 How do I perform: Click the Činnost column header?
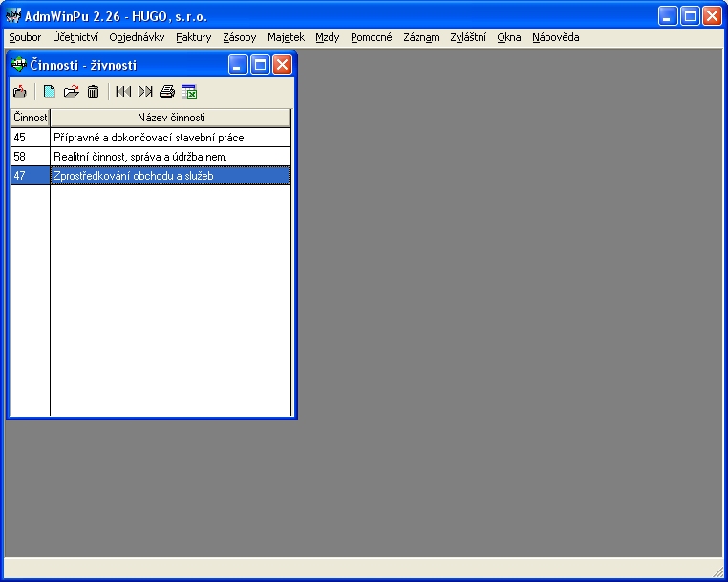(31, 118)
